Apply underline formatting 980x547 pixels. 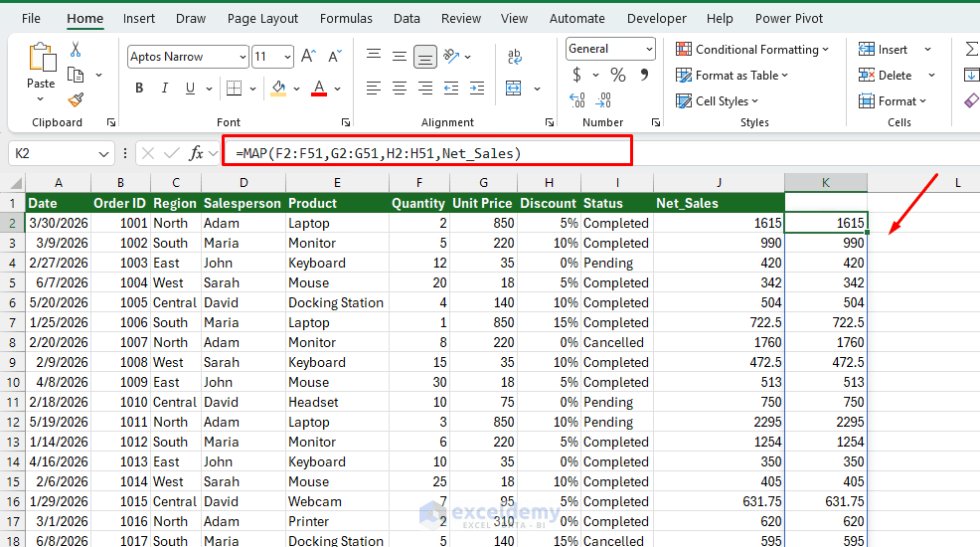click(x=190, y=89)
